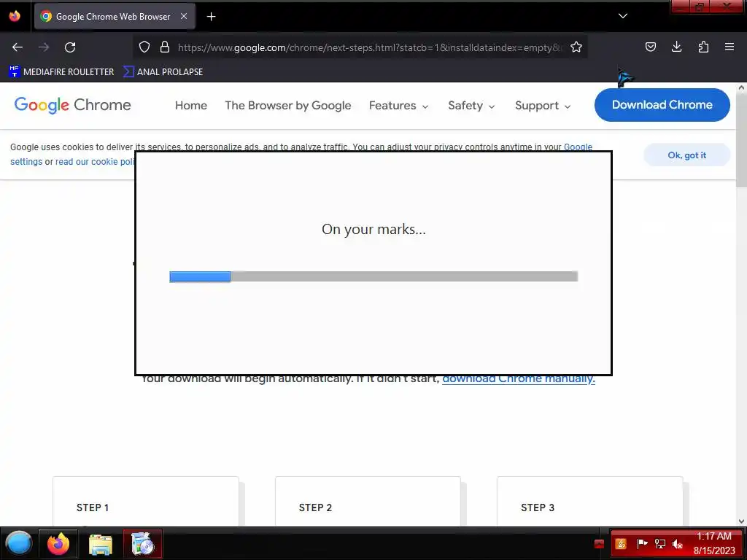Reload the current page
747x560 pixels.
point(70,47)
